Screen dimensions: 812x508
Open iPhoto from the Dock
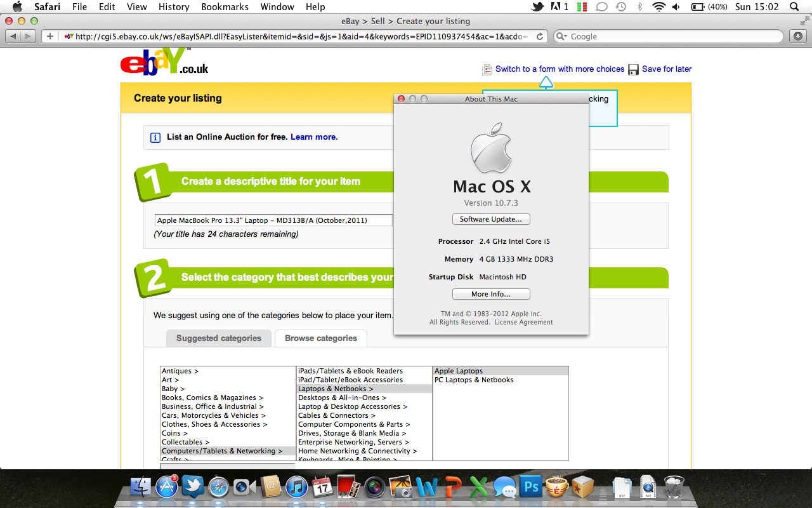[x=401, y=487]
